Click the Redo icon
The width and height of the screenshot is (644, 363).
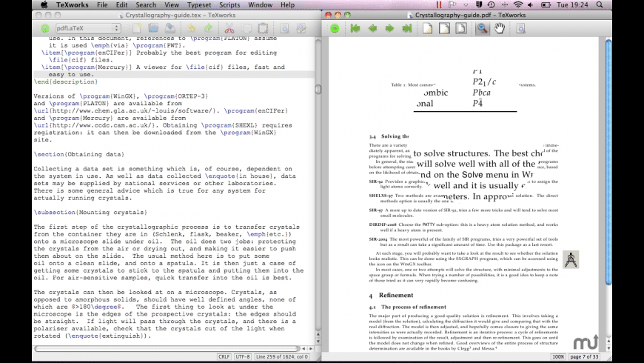point(208,28)
